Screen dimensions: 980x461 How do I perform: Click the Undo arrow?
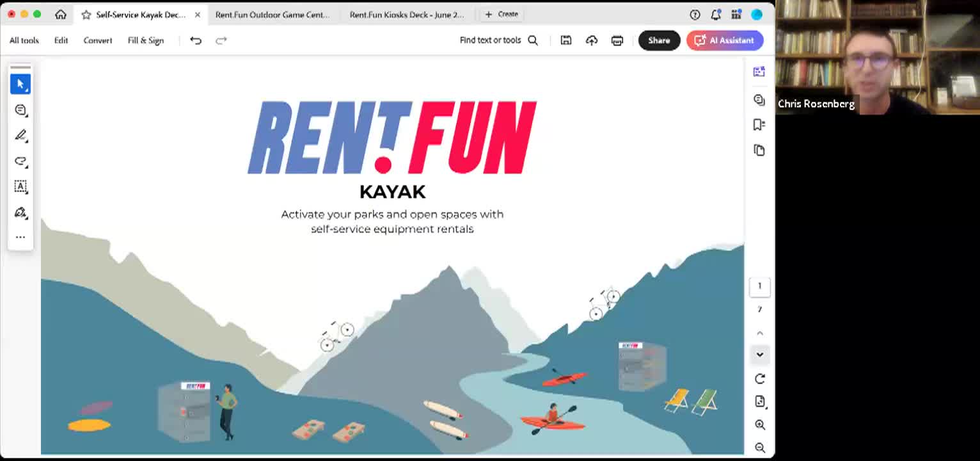tap(196, 40)
